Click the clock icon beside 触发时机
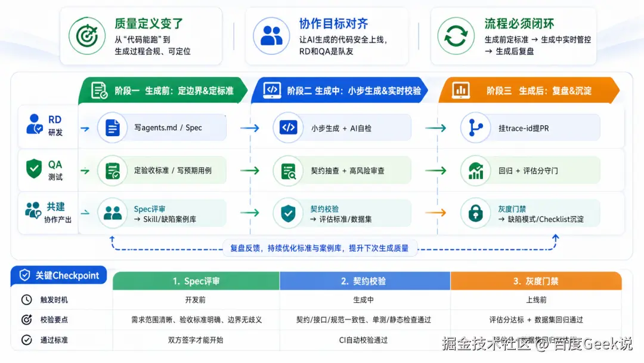The image size is (644, 363). click(x=27, y=300)
